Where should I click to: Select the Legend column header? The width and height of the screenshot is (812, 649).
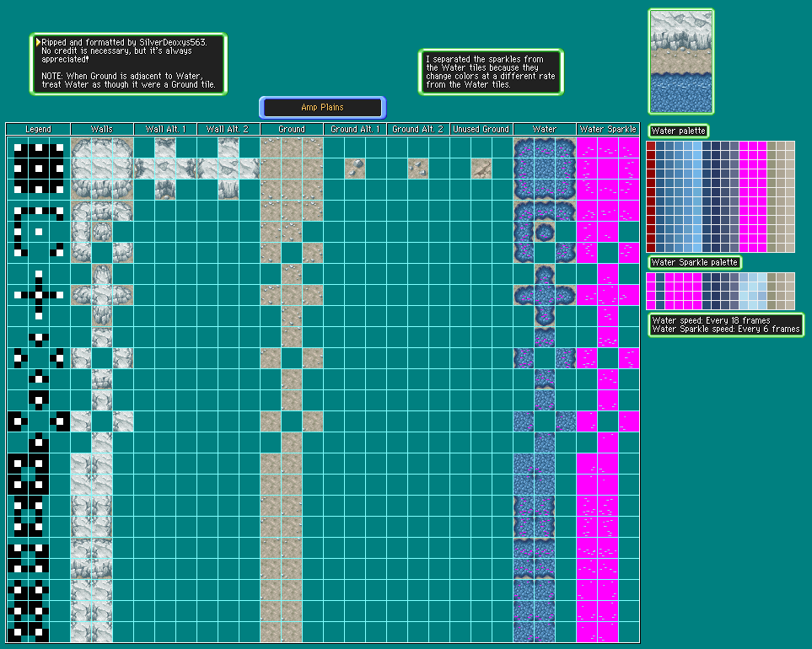pyautogui.click(x=38, y=129)
